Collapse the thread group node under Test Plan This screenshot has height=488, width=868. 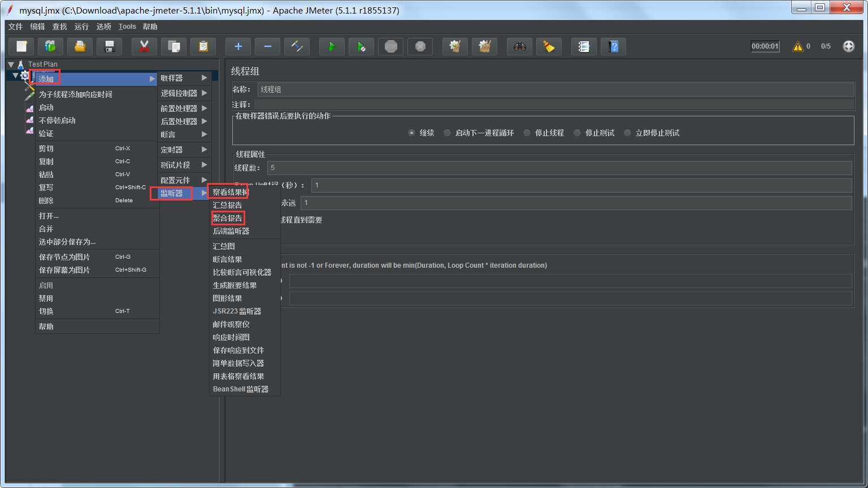tap(15, 75)
